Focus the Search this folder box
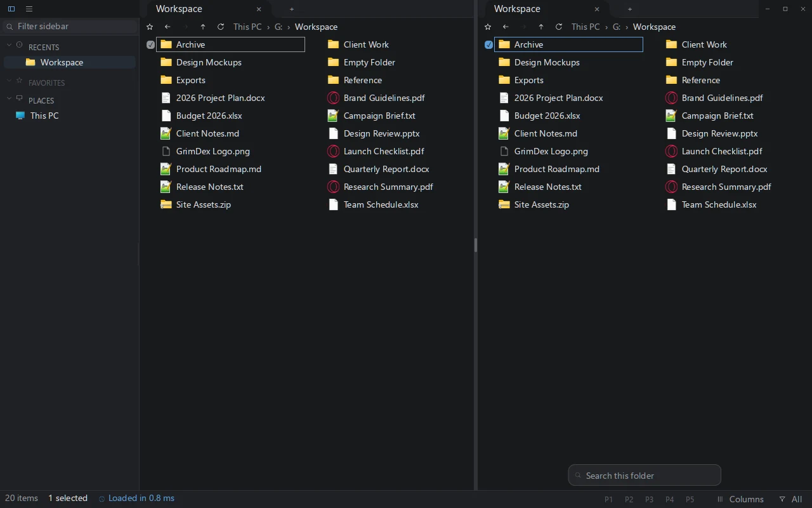Image resolution: width=812 pixels, height=508 pixels. 645,476
